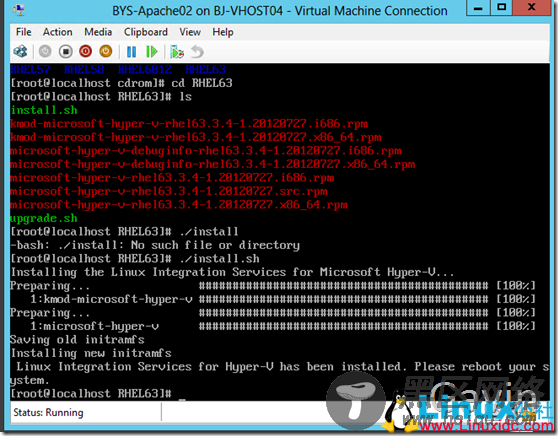Click the Checkpoint snapshot icon

177,52
